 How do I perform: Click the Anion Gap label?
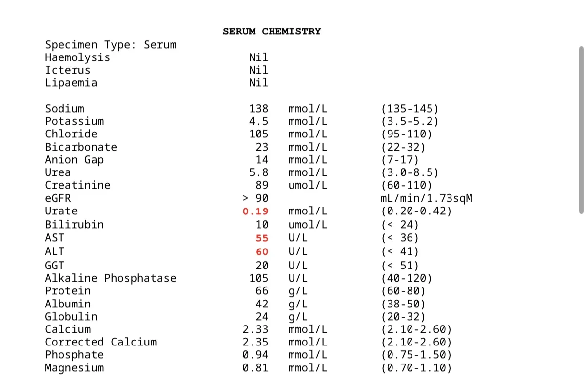tap(74, 160)
